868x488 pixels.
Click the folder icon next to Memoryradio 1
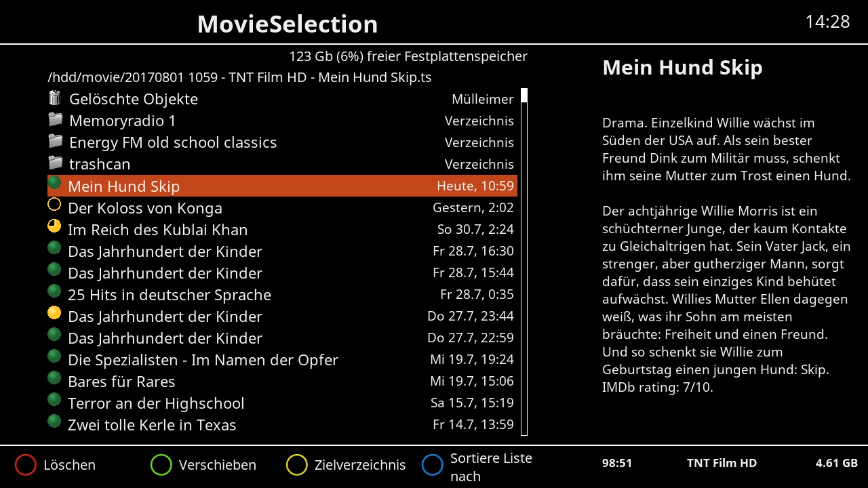coord(55,120)
